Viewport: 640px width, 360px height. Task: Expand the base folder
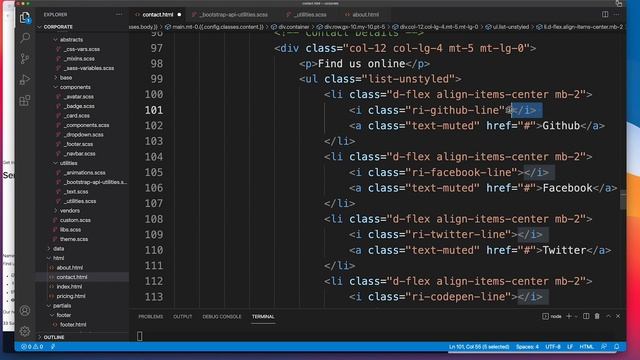click(66, 78)
